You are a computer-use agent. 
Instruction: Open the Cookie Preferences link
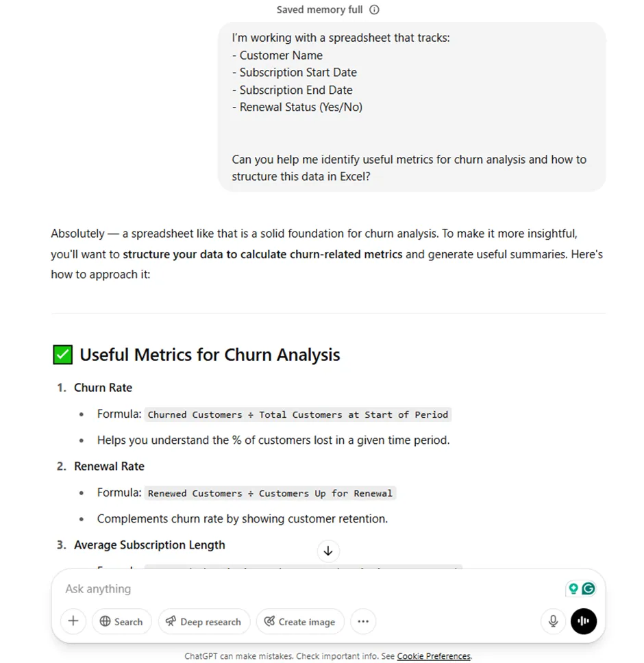(434, 656)
